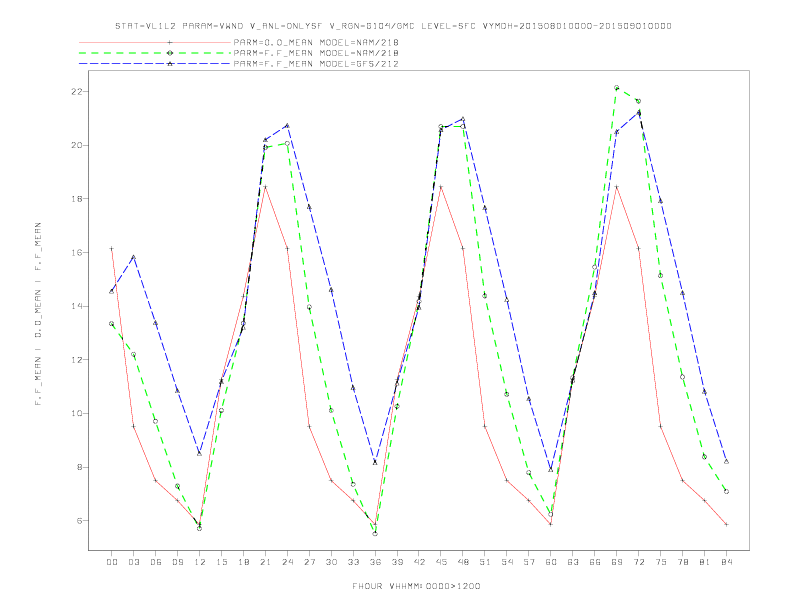Image resolution: width=792 pixels, height=612 pixels.
Task: Click x-axis tick label 60
Action: (x=551, y=562)
